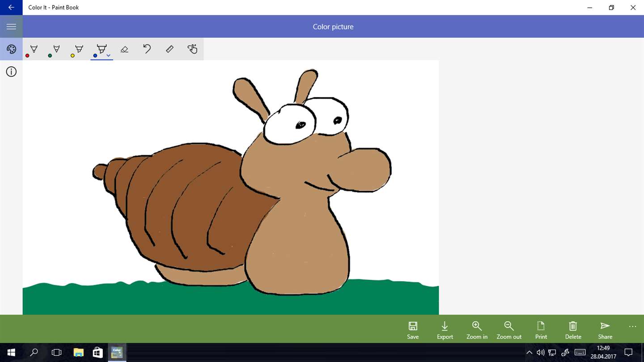Screen dimensions: 644x362
Task: Toggle touch writing hand icon
Action: click(x=192, y=49)
